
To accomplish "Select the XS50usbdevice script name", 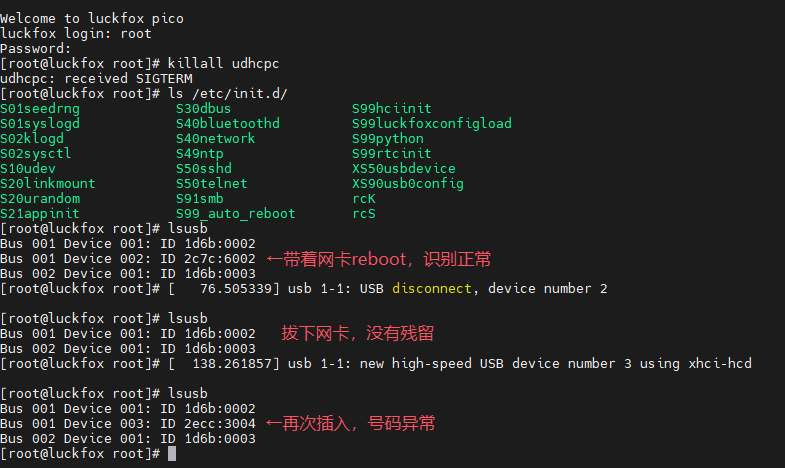I will 404,169.
